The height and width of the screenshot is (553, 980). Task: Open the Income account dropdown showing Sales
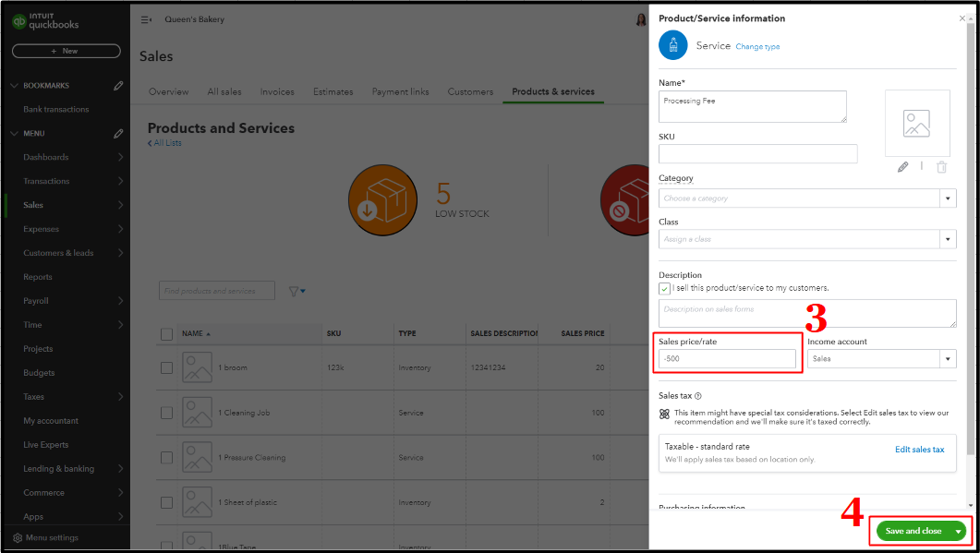(x=948, y=356)
